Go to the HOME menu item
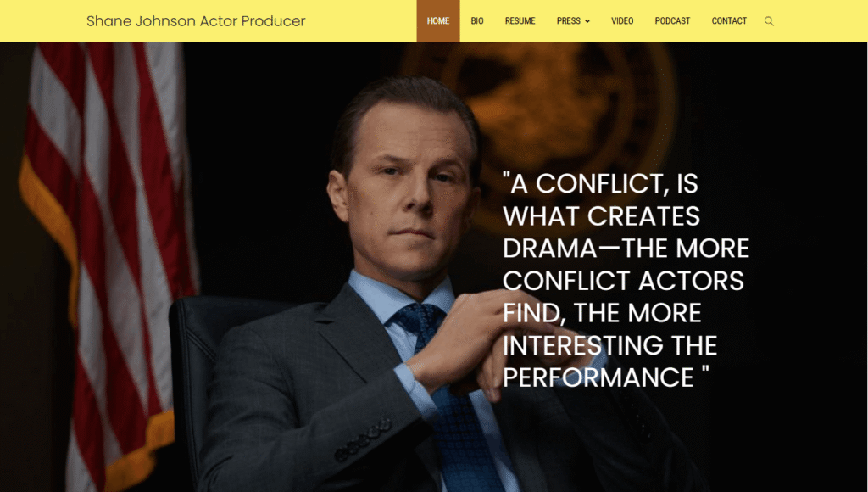The width and height of the screenshot is (868, 492). click(x=438, y=21)
